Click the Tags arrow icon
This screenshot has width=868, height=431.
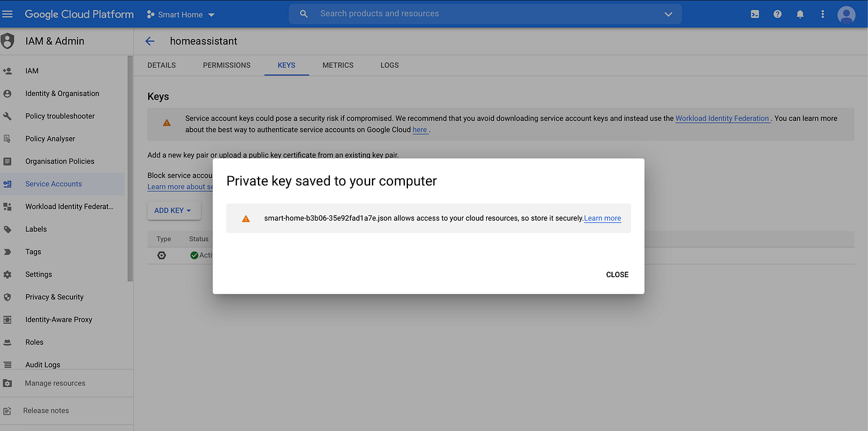7,252
